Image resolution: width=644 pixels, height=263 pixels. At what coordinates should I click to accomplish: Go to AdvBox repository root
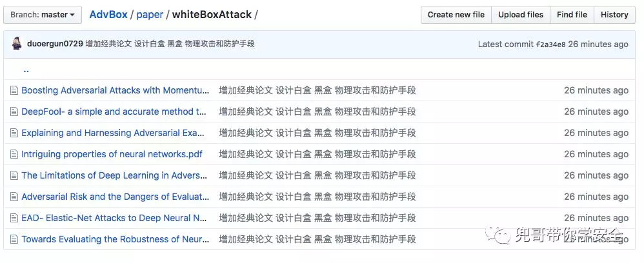(x=108, y=15)
